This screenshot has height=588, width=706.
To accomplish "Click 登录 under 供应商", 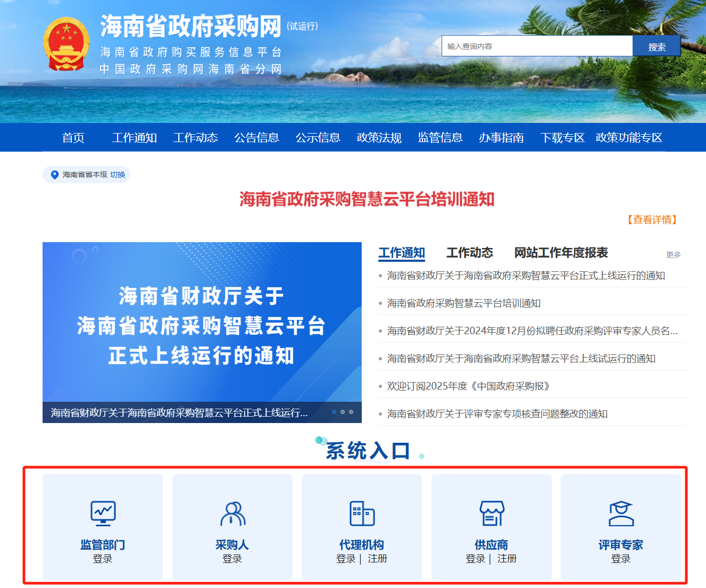I will [x=475, y=559].
